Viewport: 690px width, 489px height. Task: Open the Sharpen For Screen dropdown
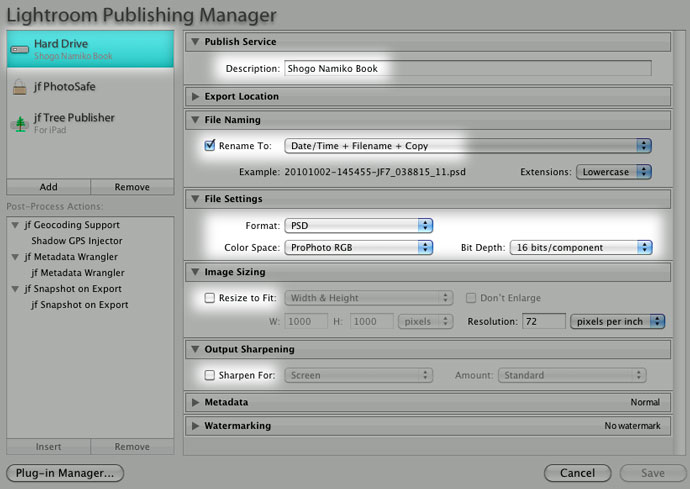click(359, 375)
